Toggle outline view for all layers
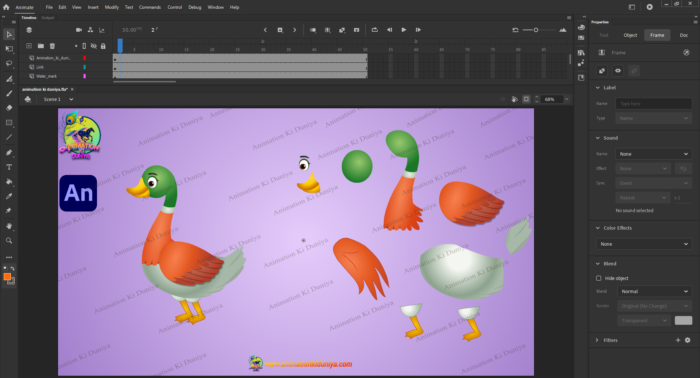The image size is (700, 378). [x=84, y=46]
